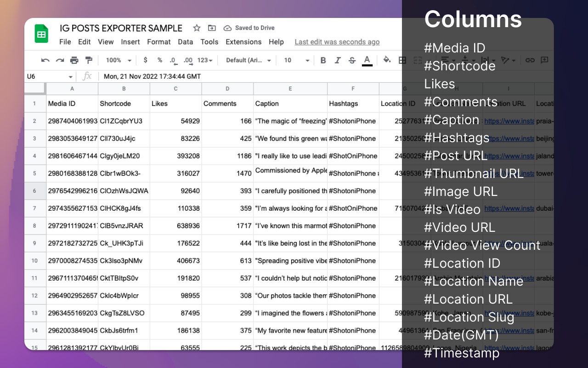Click the undo arrow icon
The width and height of the screenshot is (588, 368).
(x=45, y=60)
